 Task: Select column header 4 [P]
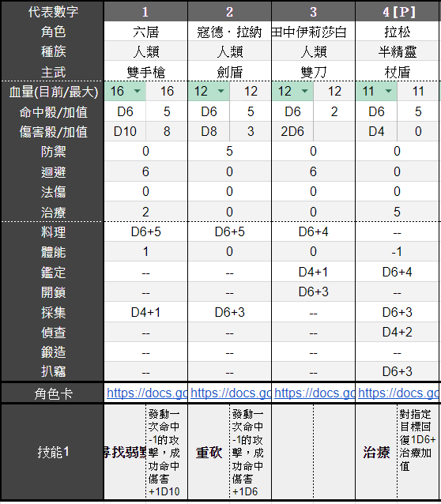point(398,12)
